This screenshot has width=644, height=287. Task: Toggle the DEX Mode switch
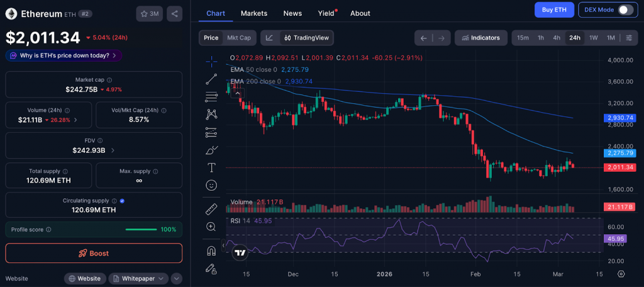625,9
